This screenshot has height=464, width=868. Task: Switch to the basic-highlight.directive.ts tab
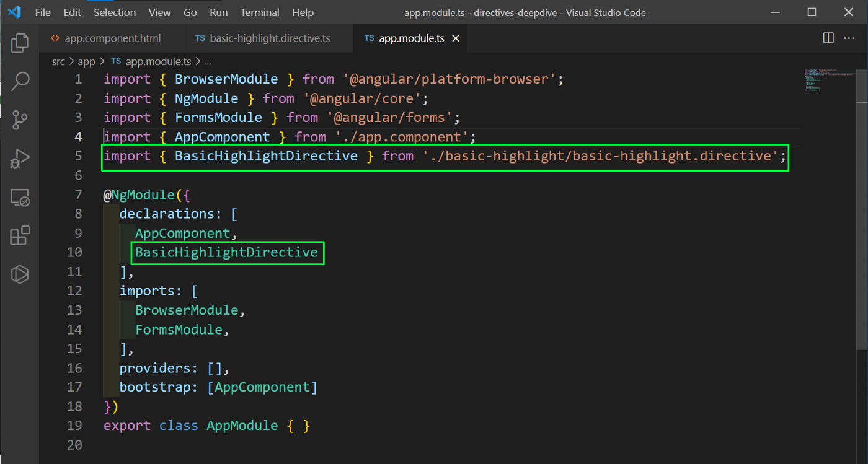click(x=268, y=38)
